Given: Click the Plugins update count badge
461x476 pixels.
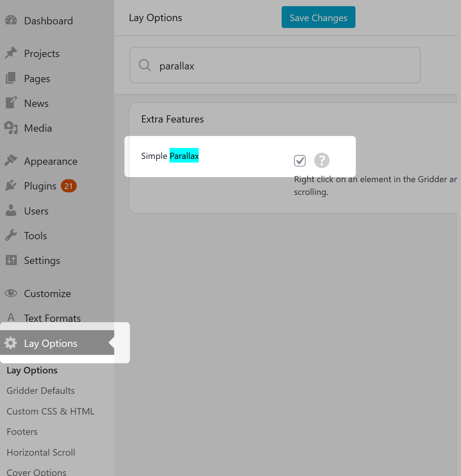Looking at the screenshot, I should coord(68,186).
